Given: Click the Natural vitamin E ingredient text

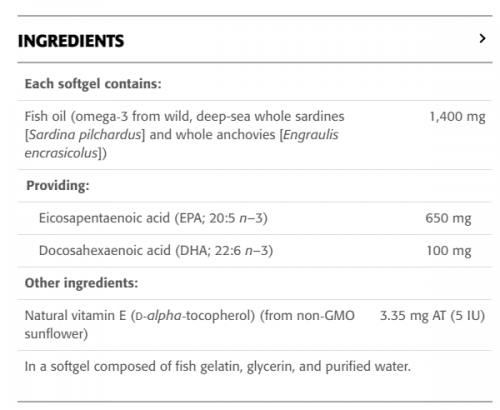Looking at the screenshot, I should 190,324.
